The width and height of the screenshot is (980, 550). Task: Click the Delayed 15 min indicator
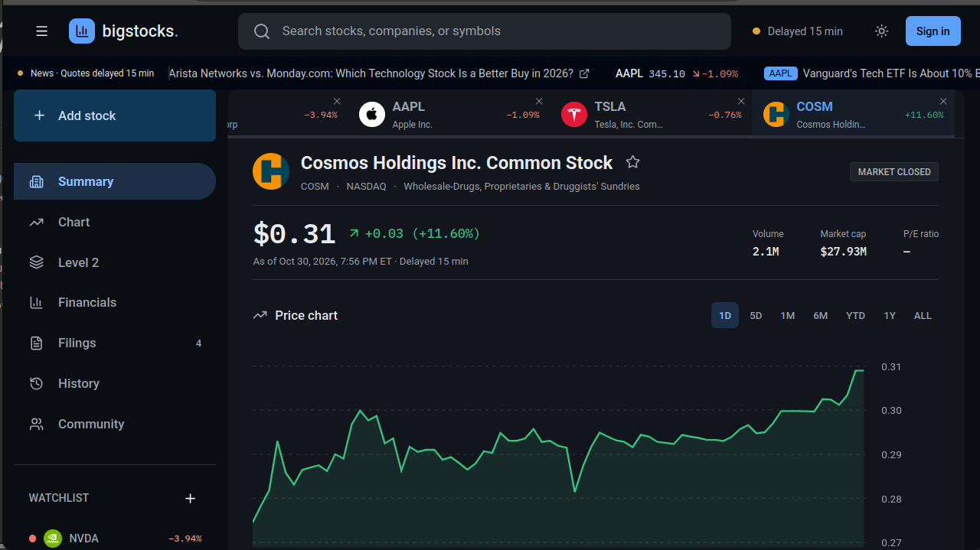pyautogui.click(x=798, y=31)
